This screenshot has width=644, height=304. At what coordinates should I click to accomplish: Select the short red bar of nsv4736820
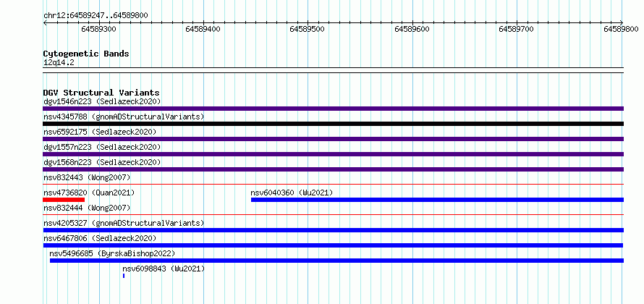(64, 200)
